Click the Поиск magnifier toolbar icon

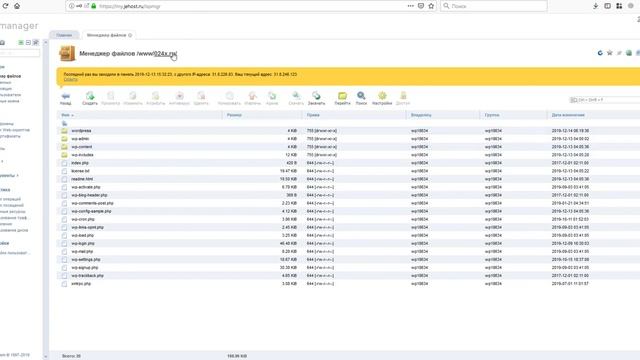tap(361, 96)
